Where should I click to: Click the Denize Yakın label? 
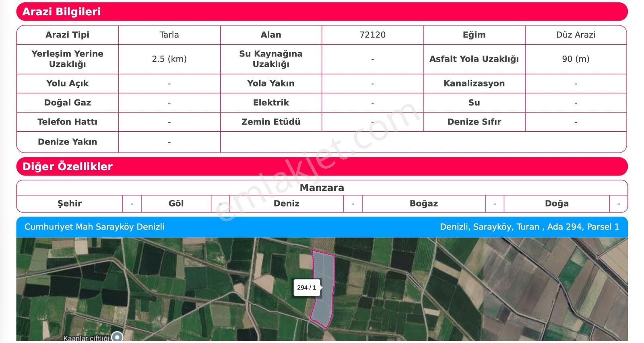(68, 142)
